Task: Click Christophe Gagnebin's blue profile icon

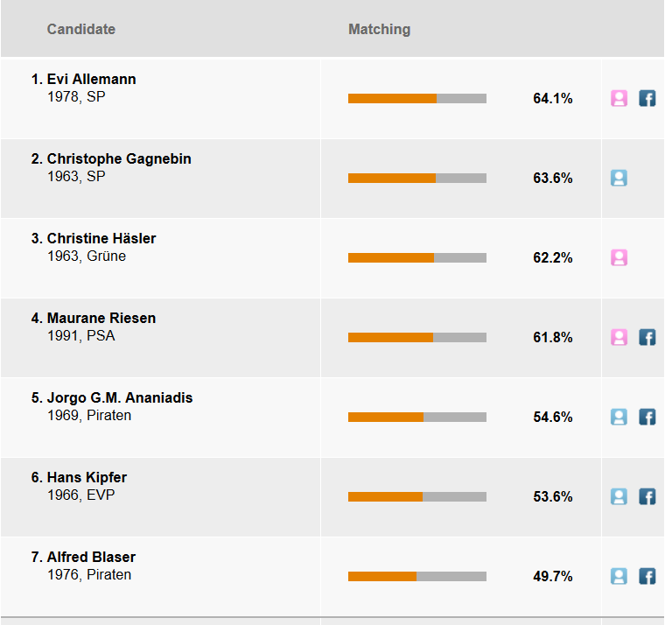Action: [619, 178]
